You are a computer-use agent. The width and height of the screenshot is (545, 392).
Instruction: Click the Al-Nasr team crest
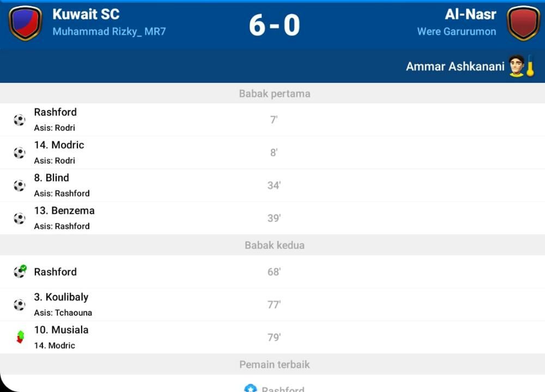pos(523,22)
